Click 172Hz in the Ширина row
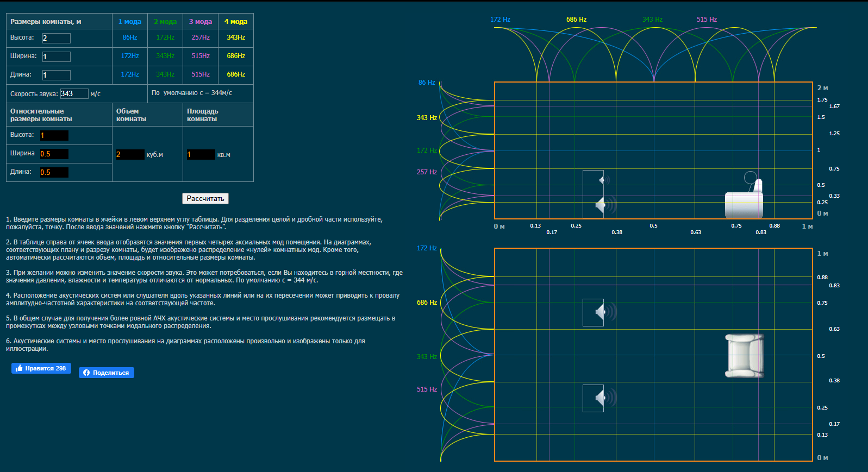Image resolution: width=868 pixels, height=472 pixels. coord(130,56)
